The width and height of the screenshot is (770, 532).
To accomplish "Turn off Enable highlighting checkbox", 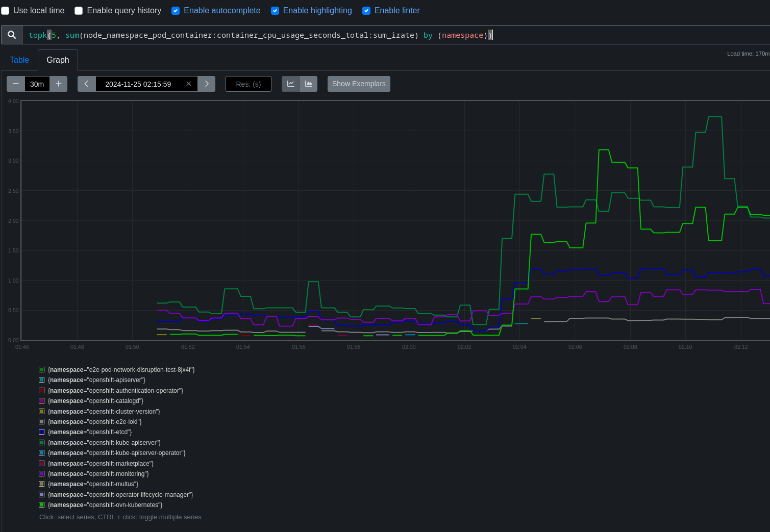I will pos(275,11).
